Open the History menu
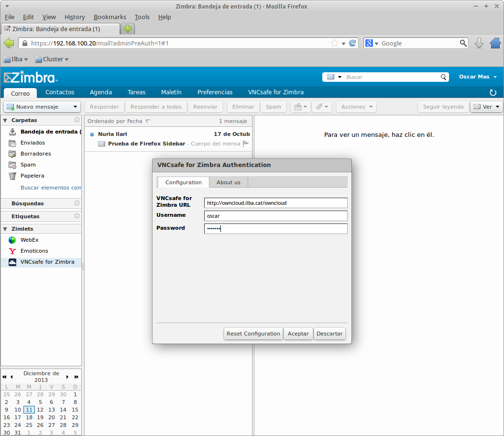 (75, 17)
